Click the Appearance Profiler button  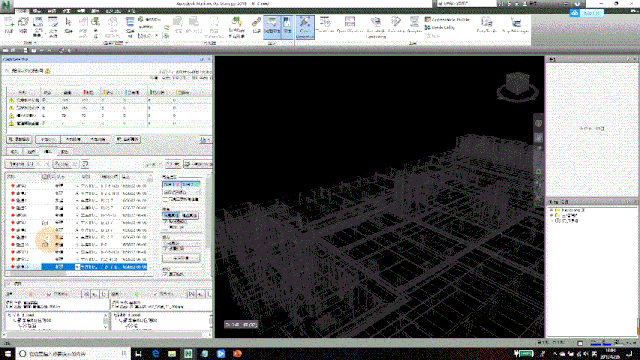tap(448, 19)
